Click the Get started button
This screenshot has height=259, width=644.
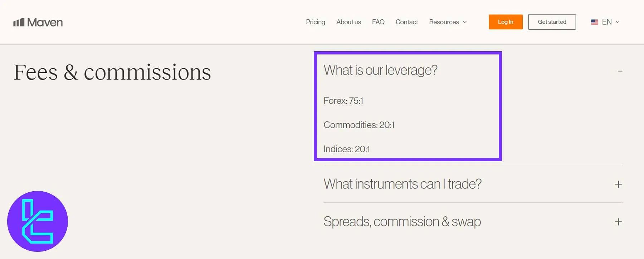pos(552,22)
